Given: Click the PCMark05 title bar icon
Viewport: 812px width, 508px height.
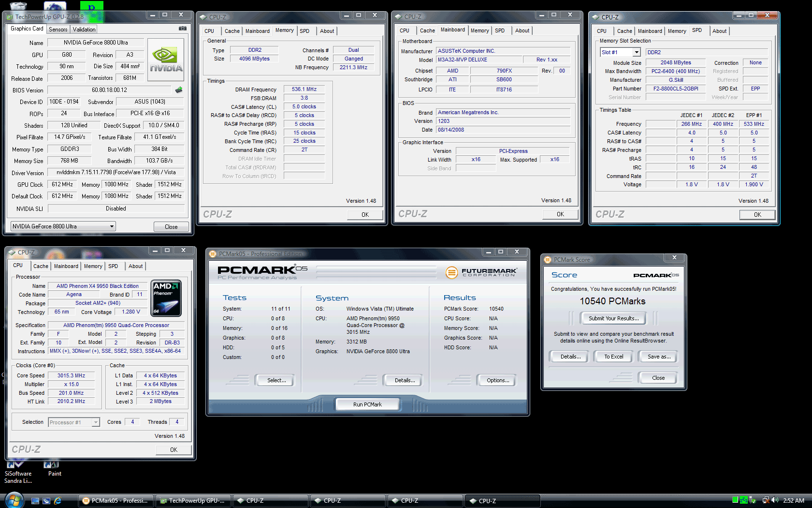Looking at the screenshot, I should tap(213, 254).
